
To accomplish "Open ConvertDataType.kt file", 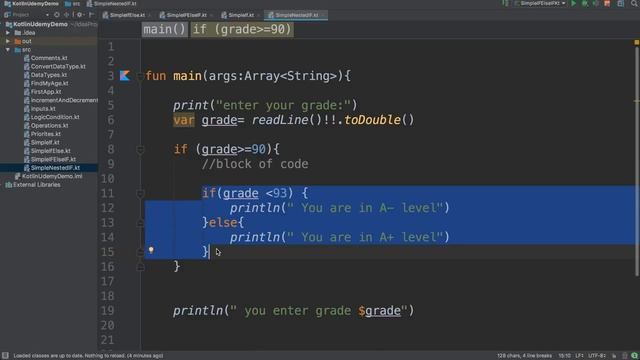I will 58,67.
